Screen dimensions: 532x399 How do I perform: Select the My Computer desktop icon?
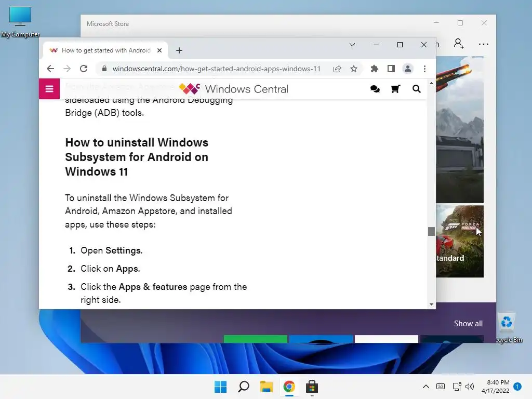point(20,22)
